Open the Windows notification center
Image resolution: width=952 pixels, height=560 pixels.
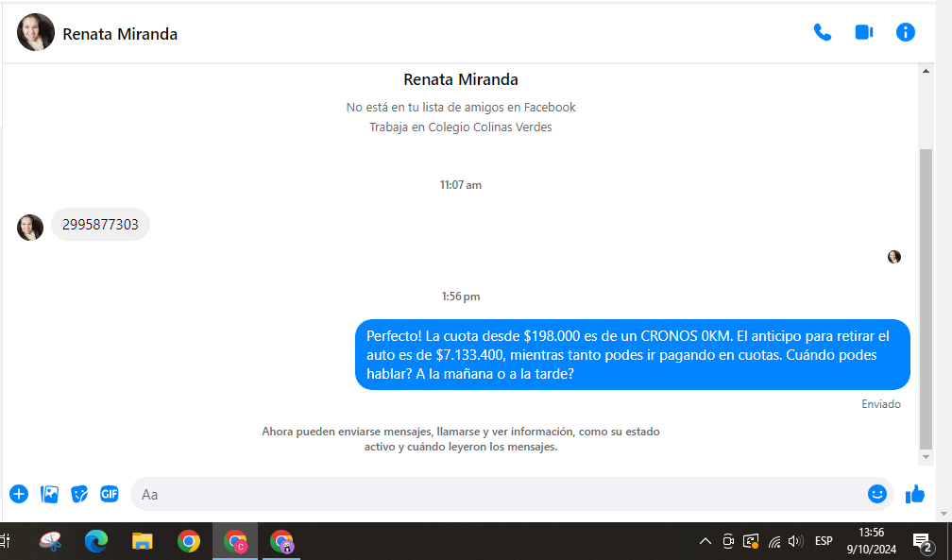(922, 541)
